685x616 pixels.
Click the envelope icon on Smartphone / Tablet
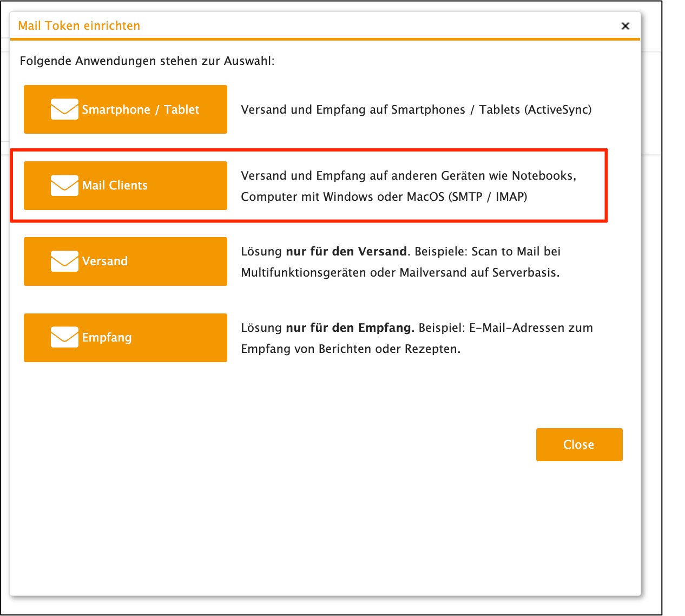[x=63, y=109]
